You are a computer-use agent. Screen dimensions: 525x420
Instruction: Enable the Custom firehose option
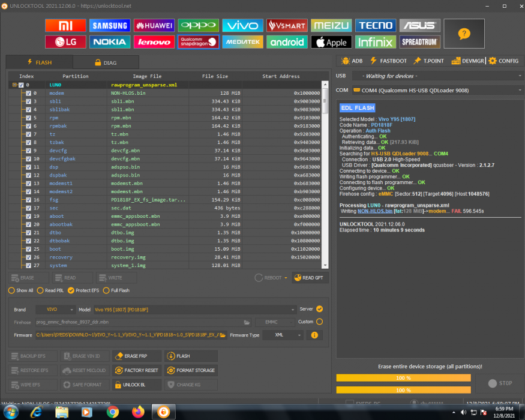pyautogui.click(x=319, y=322)
